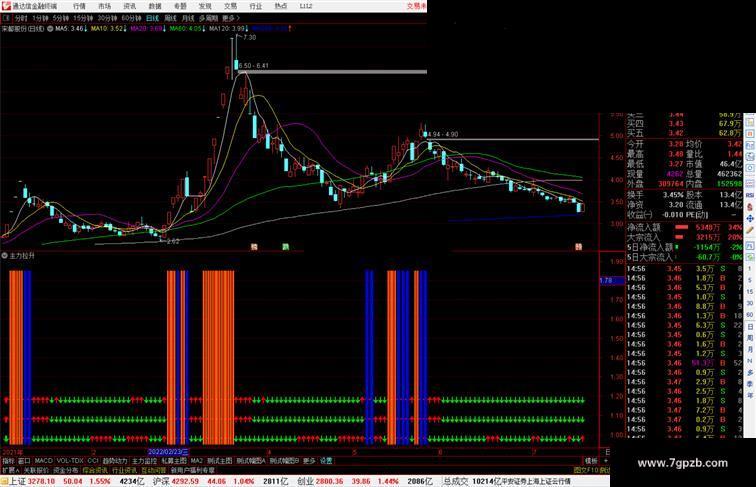Expand 更多 indicator options at bottom
The width and height of the screenshot is (756, 487).
pos(309,461)
